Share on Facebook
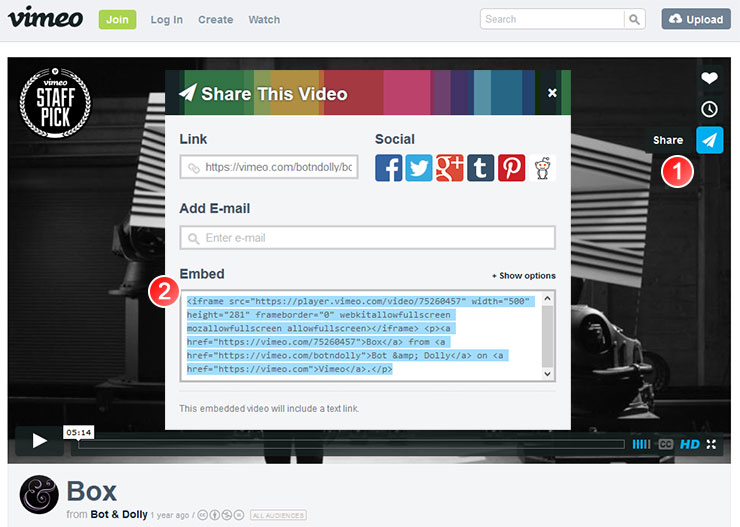Image resolution: width=740 pixels, height=527 pixels. coord(389,168)
